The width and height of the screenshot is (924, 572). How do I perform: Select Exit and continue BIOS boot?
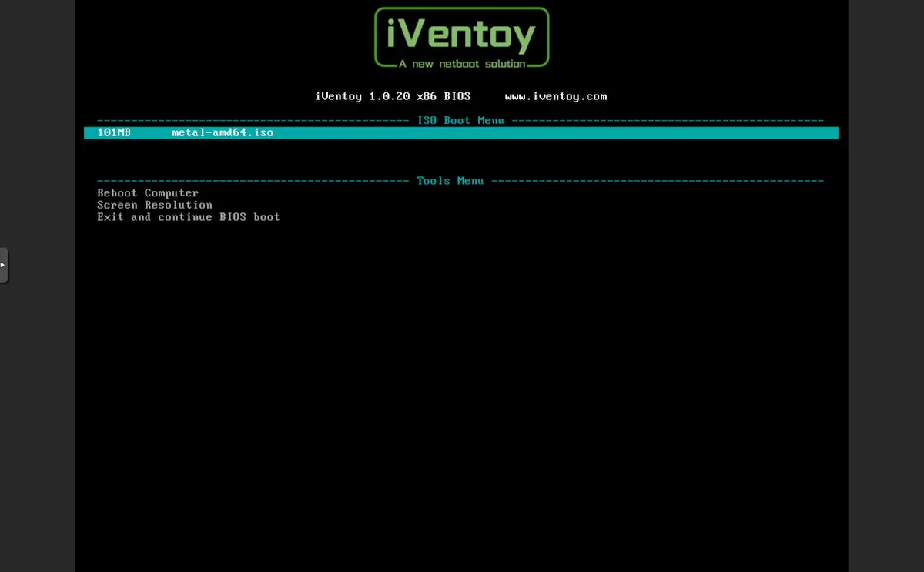point(188,217)
